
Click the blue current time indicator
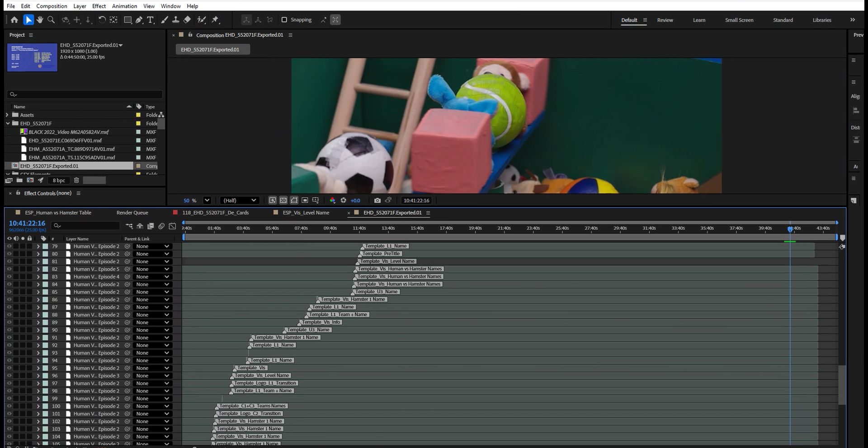pos(790,229)
